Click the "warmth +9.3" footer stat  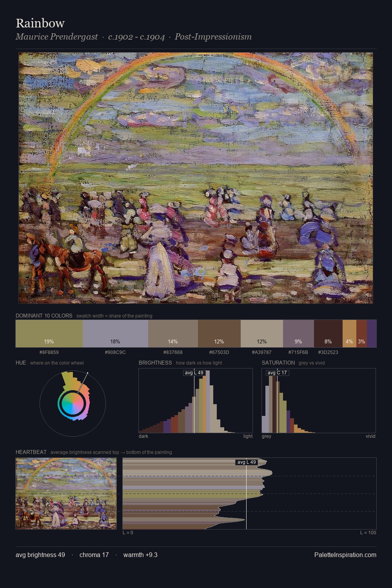point(140,555)
